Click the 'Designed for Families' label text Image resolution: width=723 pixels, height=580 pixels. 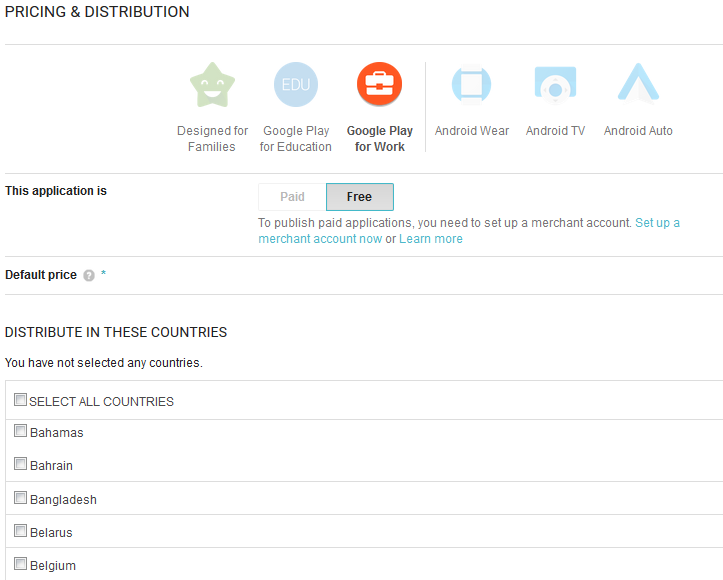pyautogui.click(x=212, y=139)
